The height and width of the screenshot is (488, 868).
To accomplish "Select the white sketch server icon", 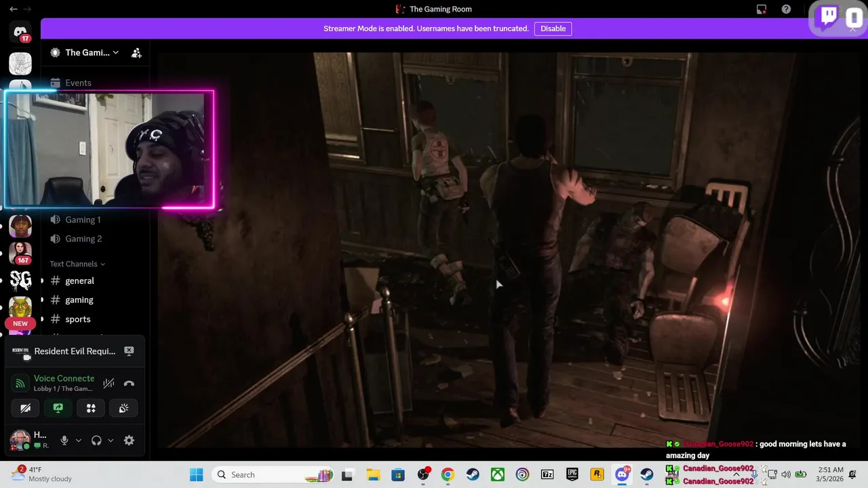I will (x=20, y=63).
